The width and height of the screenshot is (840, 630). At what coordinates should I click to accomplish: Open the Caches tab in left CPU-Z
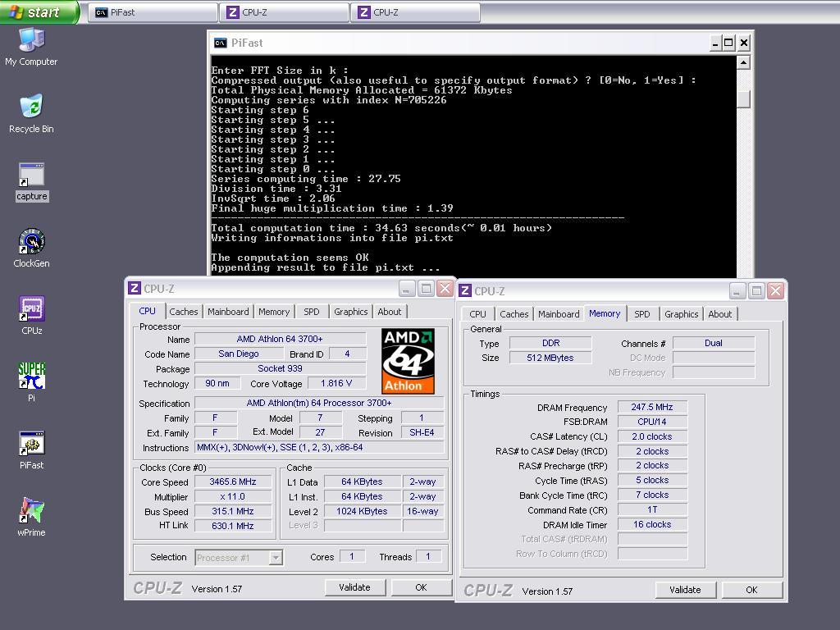(183, 312)
